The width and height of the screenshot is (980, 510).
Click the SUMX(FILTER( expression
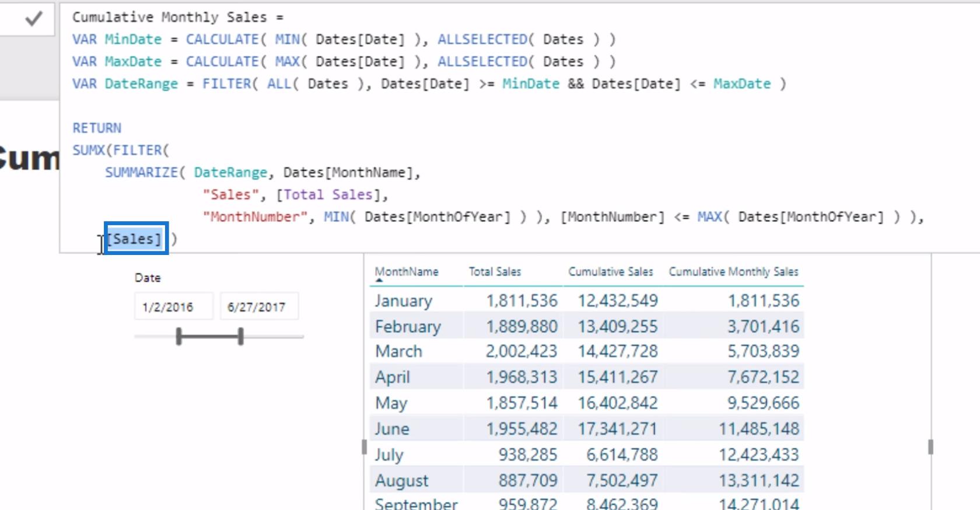coord(121,150)
